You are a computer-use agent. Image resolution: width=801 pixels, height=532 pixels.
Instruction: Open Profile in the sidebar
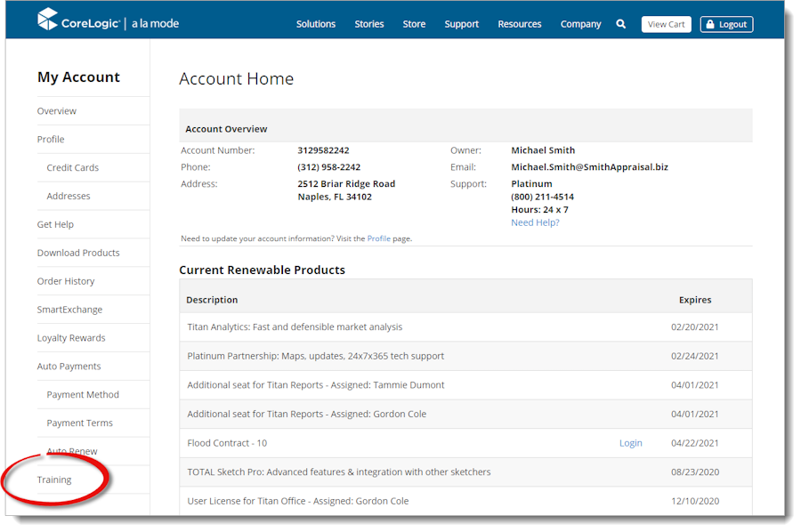coord(51,140)
